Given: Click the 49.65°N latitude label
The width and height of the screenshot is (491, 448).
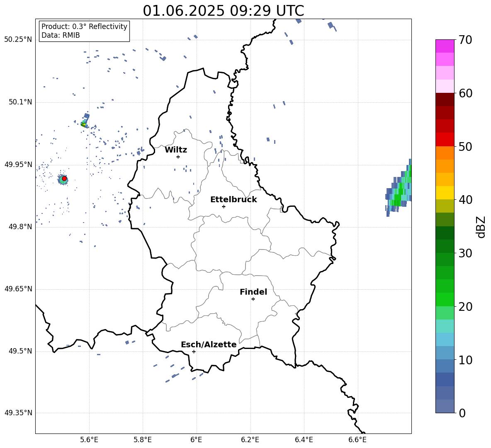Looking at the screenshot, I should [x=18, y=289].
